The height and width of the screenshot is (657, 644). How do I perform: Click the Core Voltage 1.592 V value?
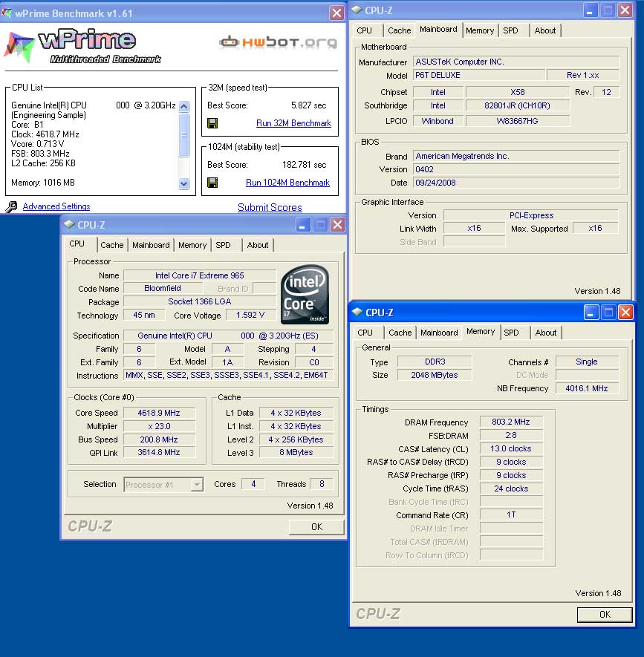click(x=250, y=315)
